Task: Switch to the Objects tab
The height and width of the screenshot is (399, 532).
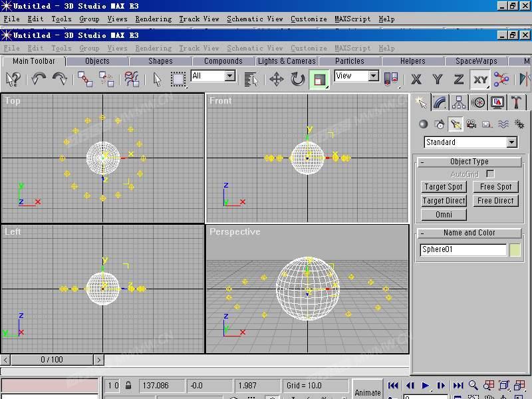Action: coord(97,61)
